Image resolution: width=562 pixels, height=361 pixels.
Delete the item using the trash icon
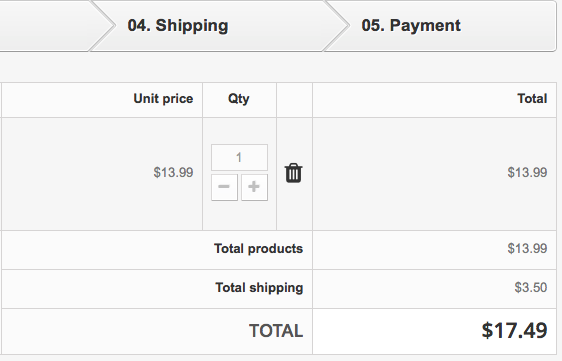(x=294, y=174)
